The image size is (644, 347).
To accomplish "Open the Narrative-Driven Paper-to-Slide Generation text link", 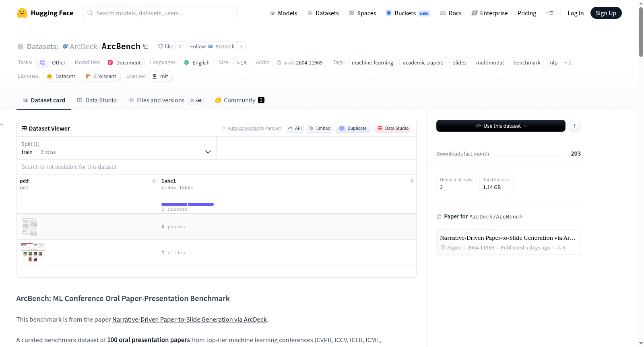I will click(190, 320).
